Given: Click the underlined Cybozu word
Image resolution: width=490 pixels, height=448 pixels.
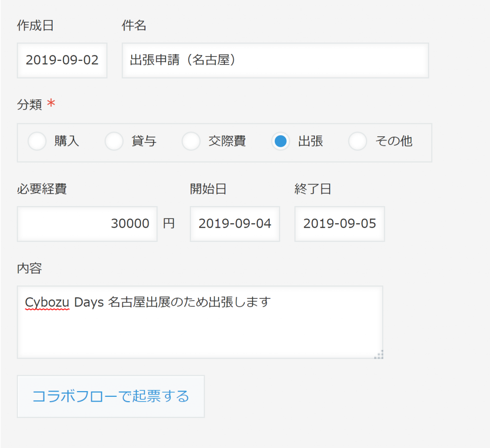Looking at the screenshot, I should coord(47,303).
